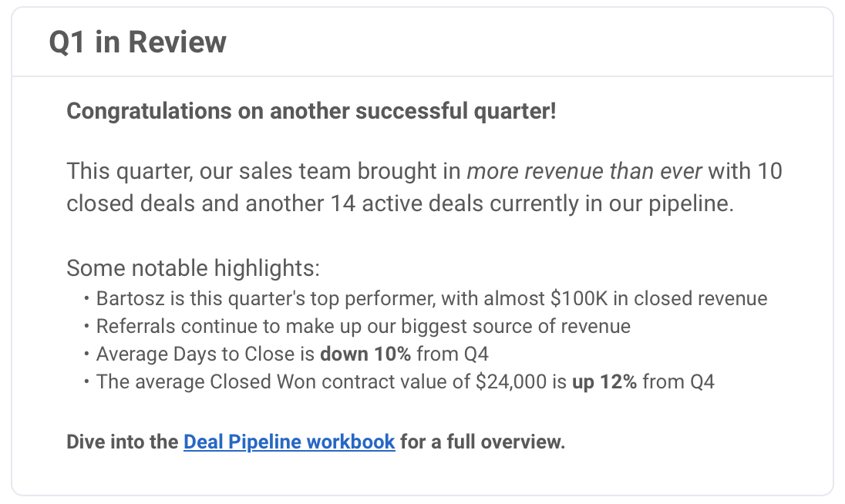Open the Deal Pipeline workbook link

[289, 442]
